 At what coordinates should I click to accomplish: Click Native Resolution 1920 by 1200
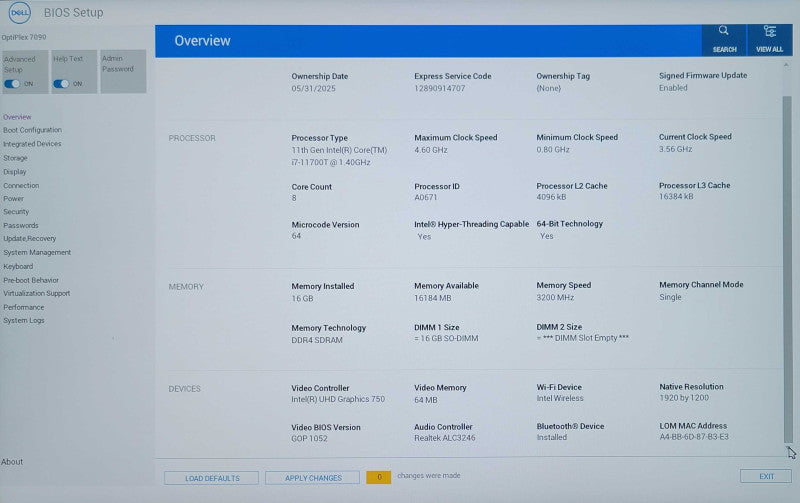click(684, 398)
